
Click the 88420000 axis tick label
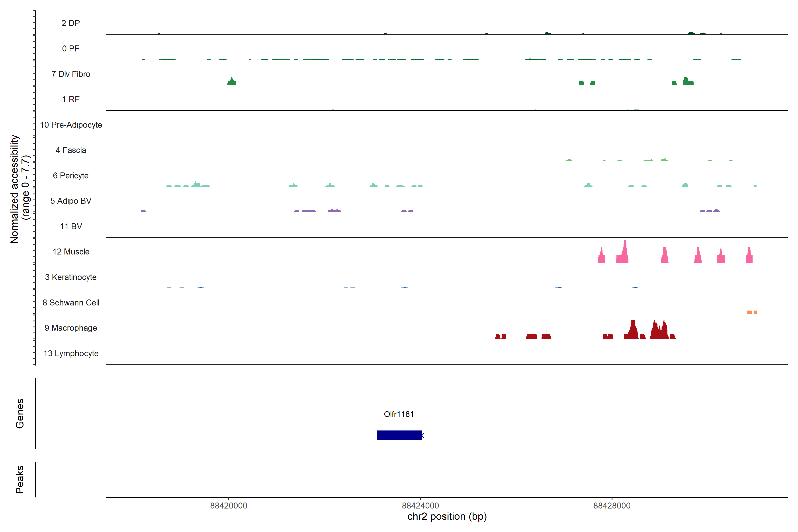pyautogui.click(x=228, y=506)
